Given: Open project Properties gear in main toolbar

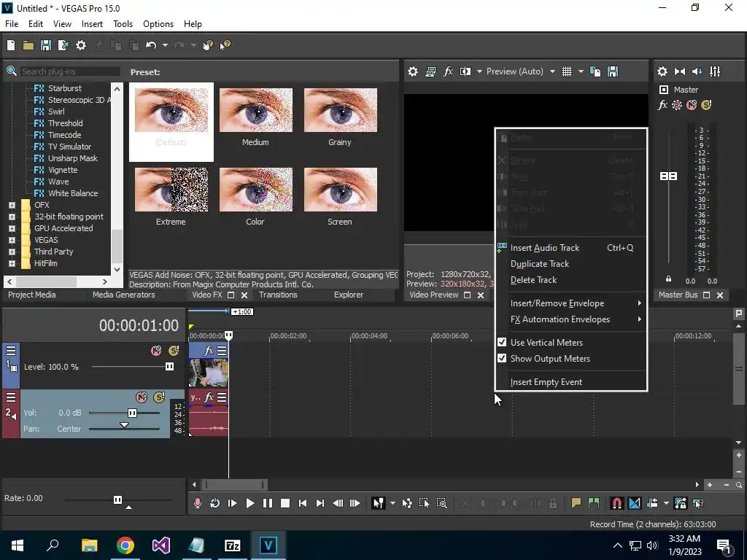Looking at the screenshot, I should tap(81, 45).
